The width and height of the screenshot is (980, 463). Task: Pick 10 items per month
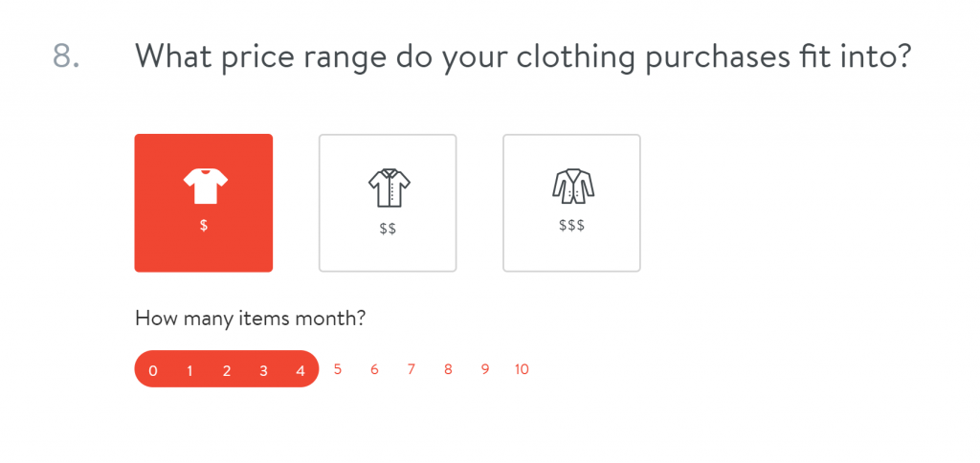(x=522, y=369)
